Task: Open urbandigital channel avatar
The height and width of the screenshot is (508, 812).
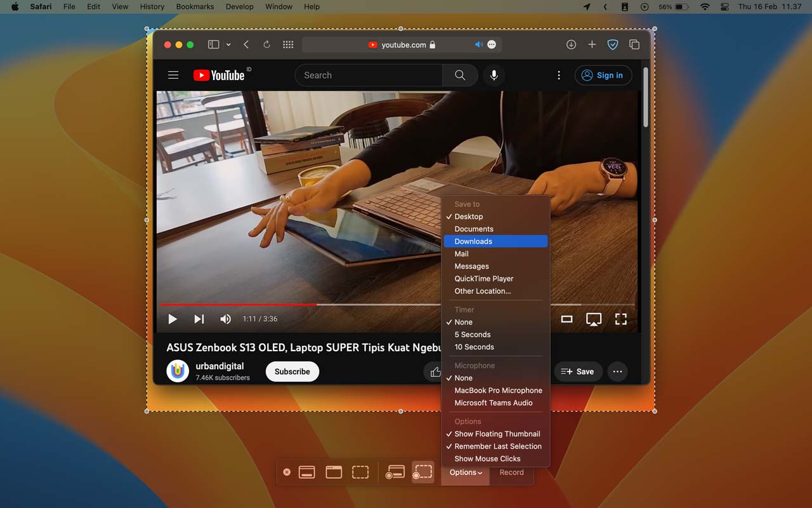Action: click(x=178, y=371)
